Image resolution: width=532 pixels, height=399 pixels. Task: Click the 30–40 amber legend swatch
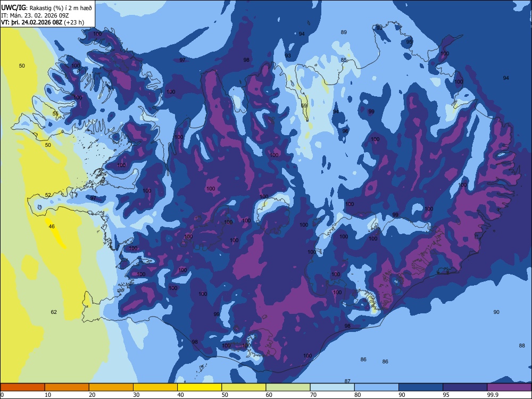[155, 387]
